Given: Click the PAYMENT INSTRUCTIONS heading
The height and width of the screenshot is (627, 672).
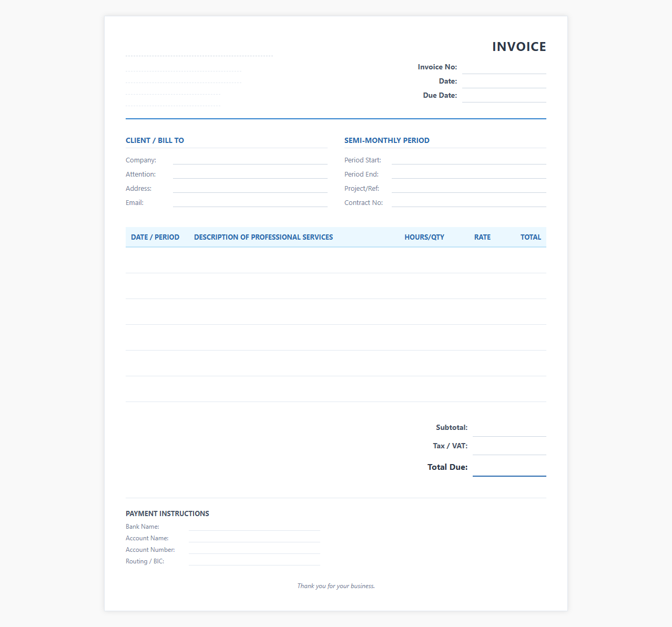Looking at the screenshot, I should (x=167, y=513).
